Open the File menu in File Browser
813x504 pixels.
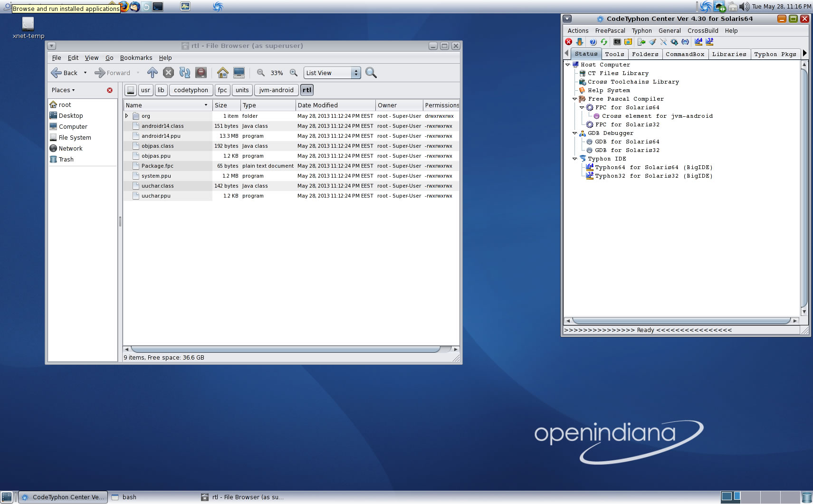pyautogui.click(x=57, y=58)
